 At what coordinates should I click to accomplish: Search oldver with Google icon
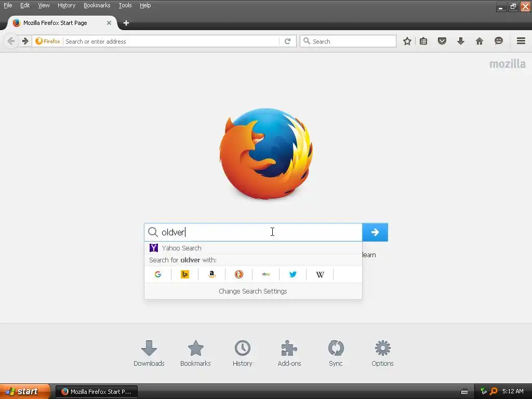click(x=158, y=274)
